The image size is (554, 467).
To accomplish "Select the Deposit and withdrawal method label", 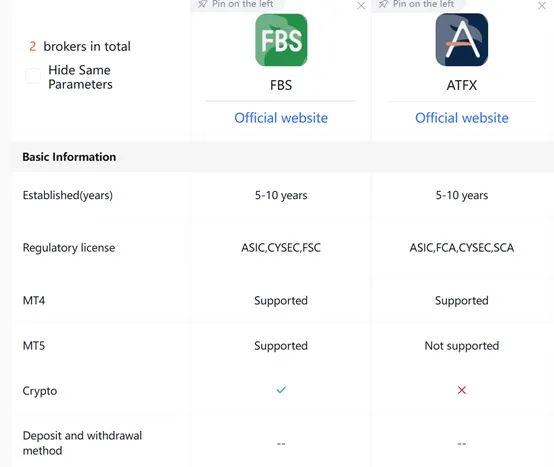I will pos(82,443).
